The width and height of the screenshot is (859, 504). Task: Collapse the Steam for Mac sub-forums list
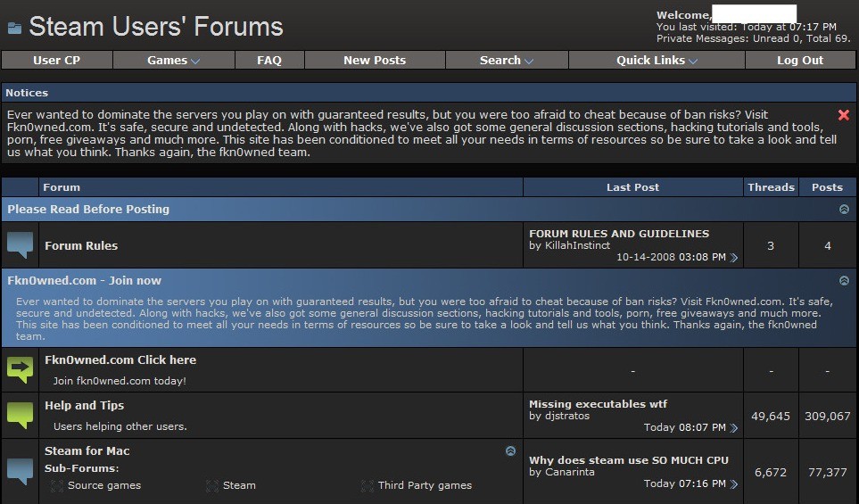tap(510, 450)
